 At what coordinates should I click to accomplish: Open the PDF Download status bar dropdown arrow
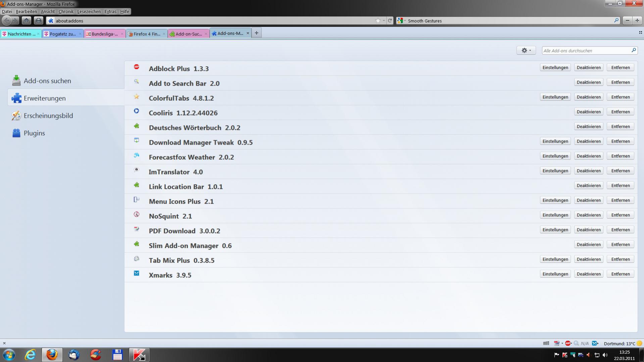562,343
